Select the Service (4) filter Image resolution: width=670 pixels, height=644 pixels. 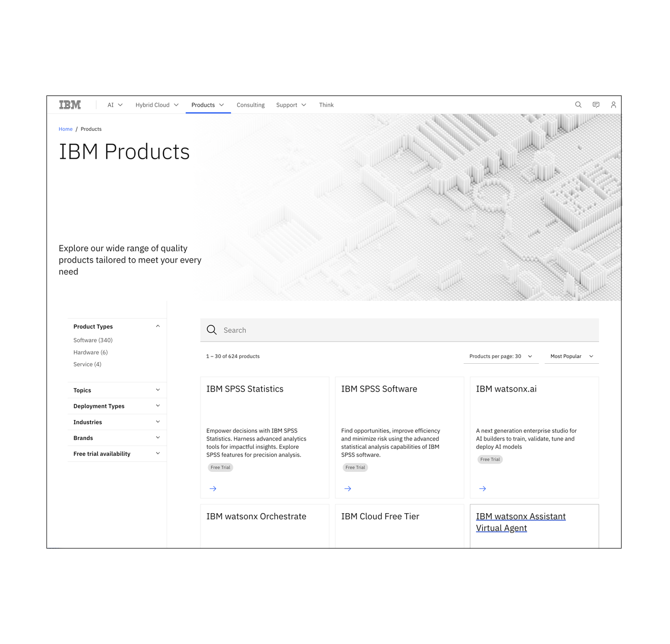[x=87, y=364]
